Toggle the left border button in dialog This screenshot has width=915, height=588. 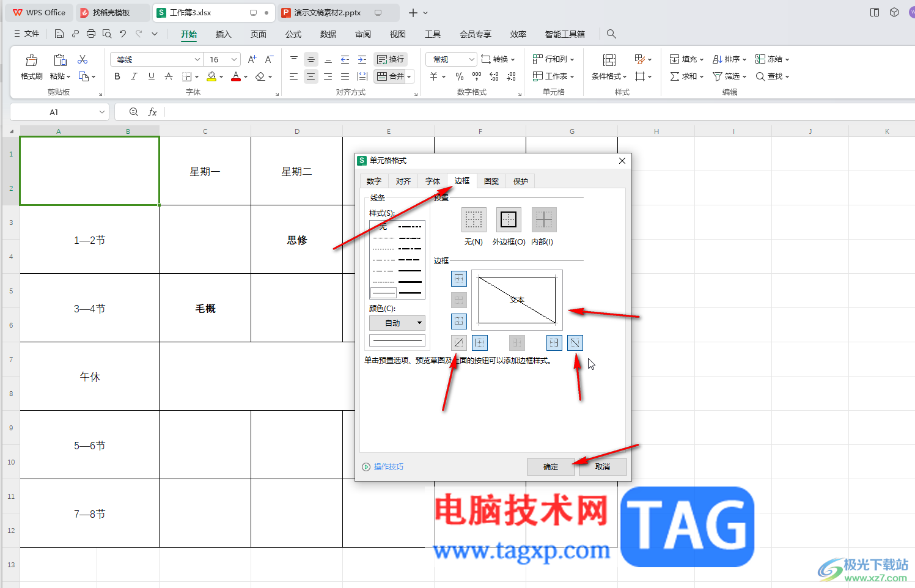[x=480, y=343]
